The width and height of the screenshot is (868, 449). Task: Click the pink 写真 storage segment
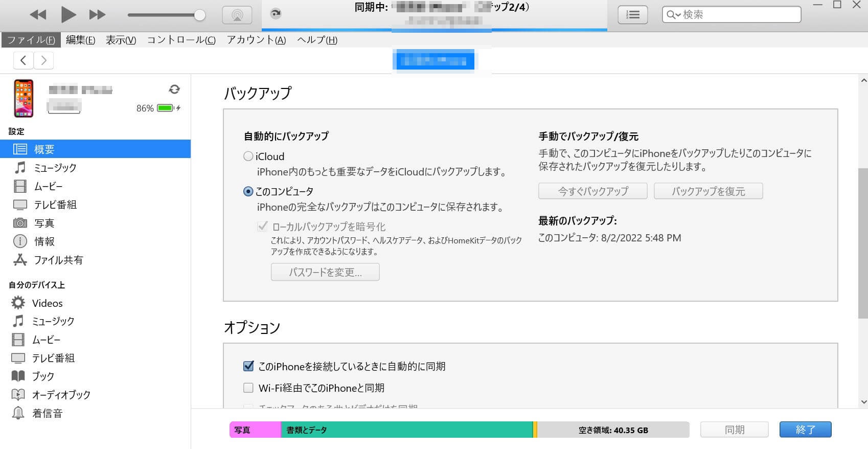coord(255,430)
